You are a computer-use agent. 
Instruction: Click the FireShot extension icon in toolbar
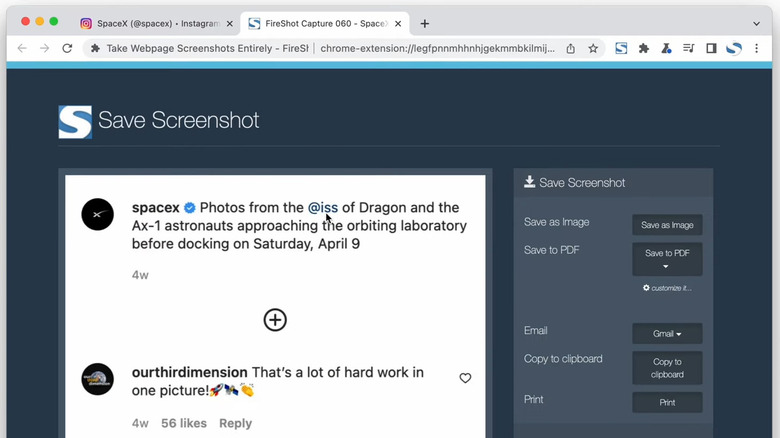pyautogui.click(x=621, y=48)
